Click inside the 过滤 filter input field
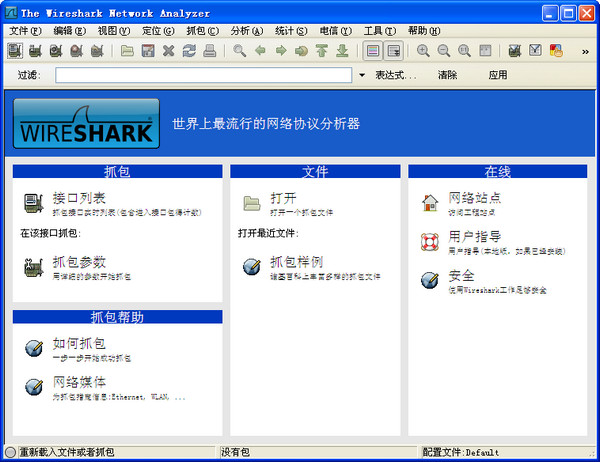This screenshot has width=600, height=462. (x=204, y=75)
